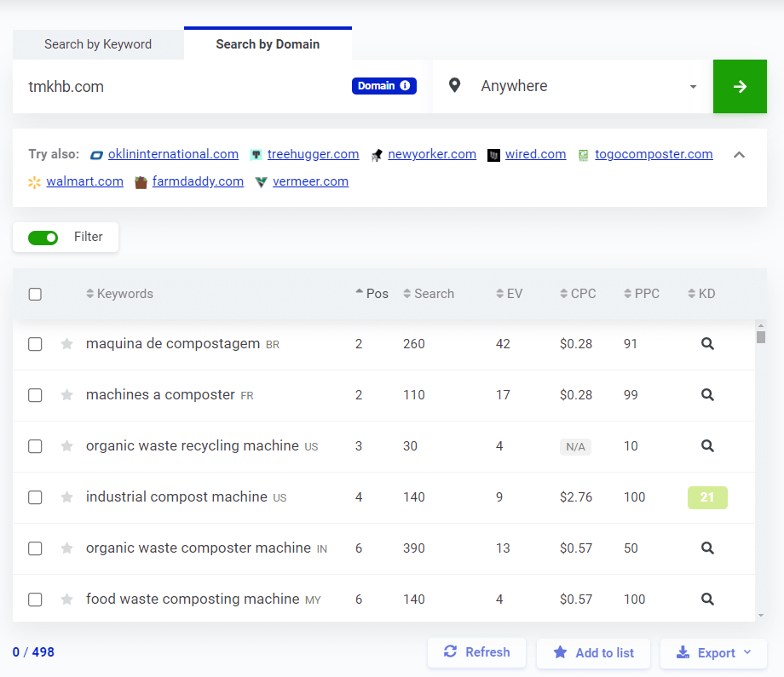Star the food waste composting machine keyword
Image resolution: width=784 pixels, height=677 pixels.
(x=66, y=599)
